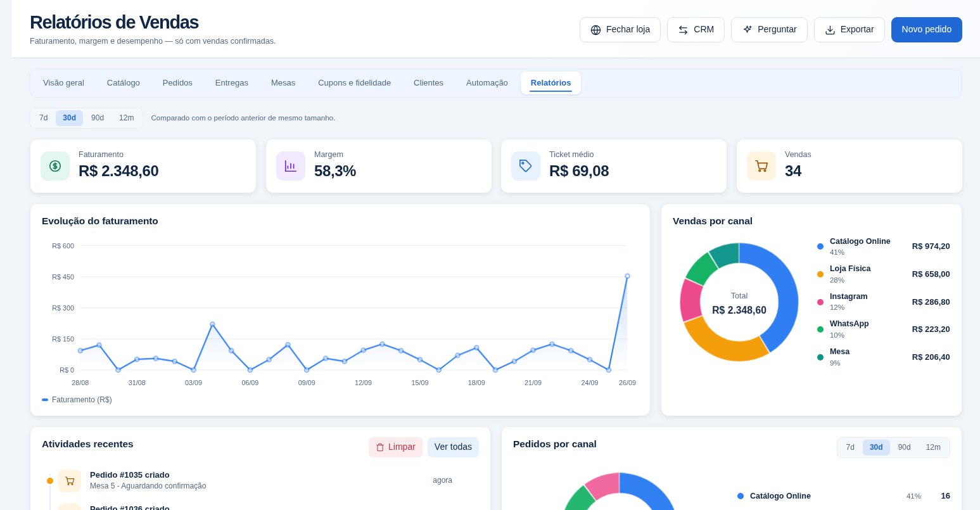Switch to the Catálogo tab

pyautogui.click(x=124, y=83)
